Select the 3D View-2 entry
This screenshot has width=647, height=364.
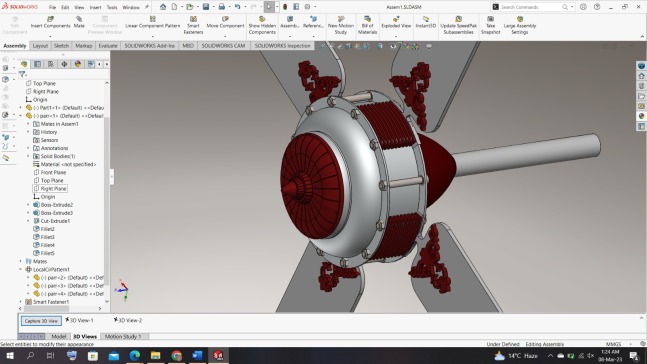[x=128, y=320]
